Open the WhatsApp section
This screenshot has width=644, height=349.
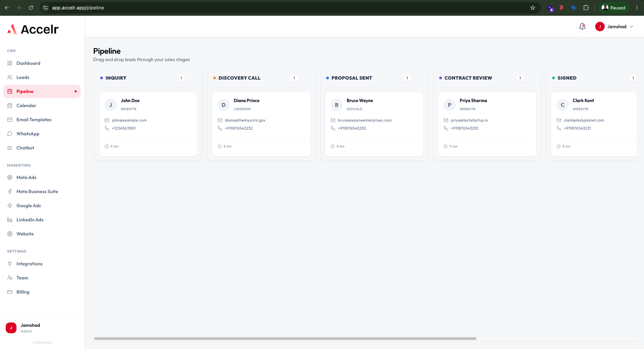[42, 134]
